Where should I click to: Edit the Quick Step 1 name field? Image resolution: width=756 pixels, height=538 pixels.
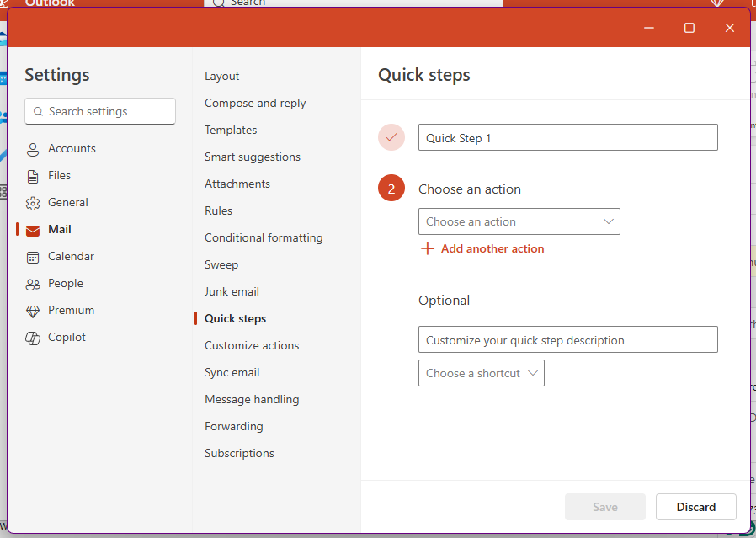coord(568,137)
